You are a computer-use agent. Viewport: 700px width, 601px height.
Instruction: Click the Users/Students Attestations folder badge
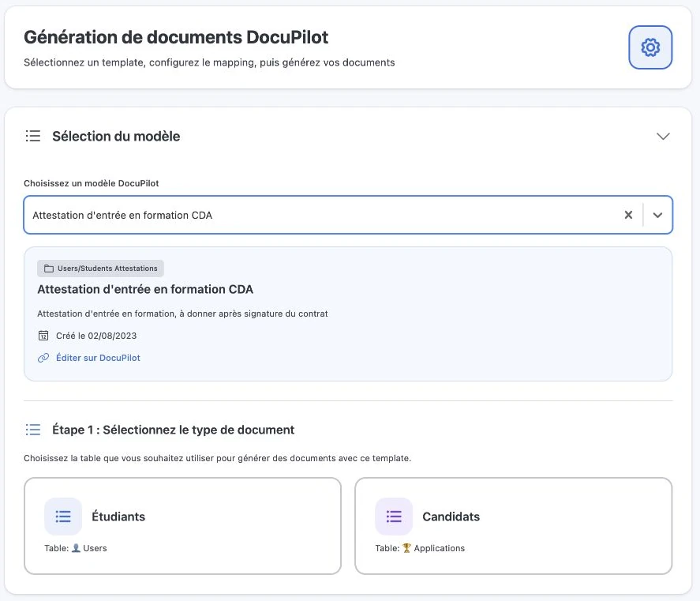[100, 269]
